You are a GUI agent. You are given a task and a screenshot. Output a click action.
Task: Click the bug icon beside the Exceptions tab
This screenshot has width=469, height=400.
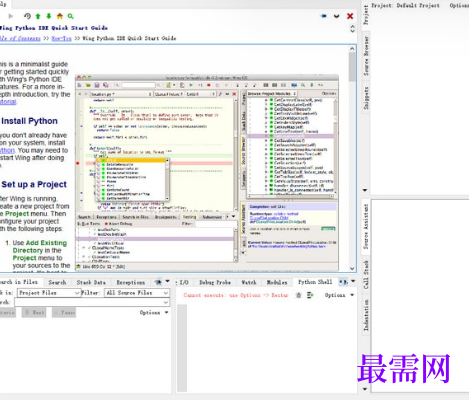tap(158, 282)
